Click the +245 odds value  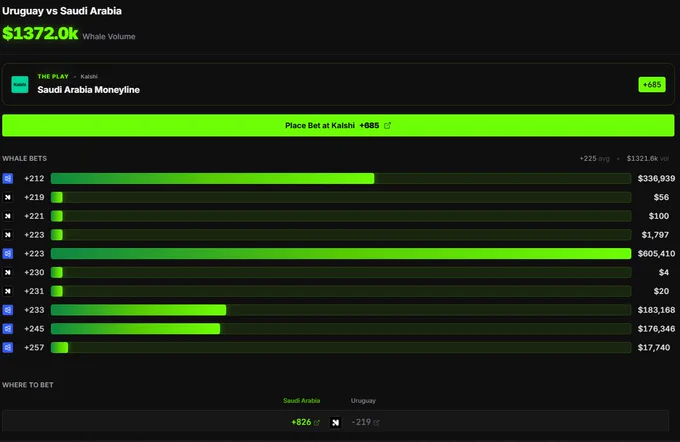point(34,329)
